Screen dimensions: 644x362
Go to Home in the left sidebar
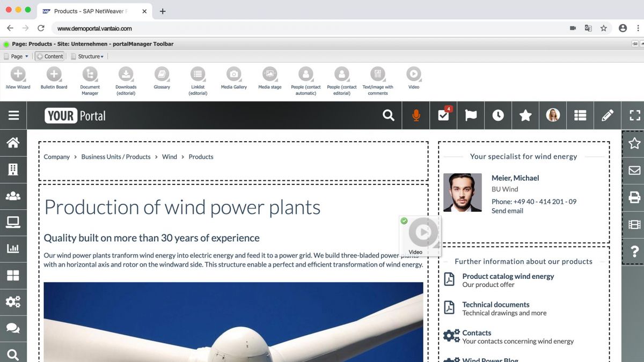point(13,143)
